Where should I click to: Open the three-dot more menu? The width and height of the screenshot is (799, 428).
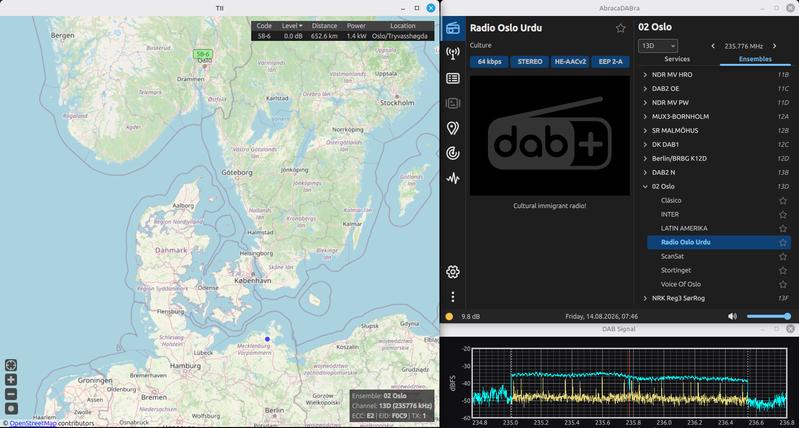[452, 297]
